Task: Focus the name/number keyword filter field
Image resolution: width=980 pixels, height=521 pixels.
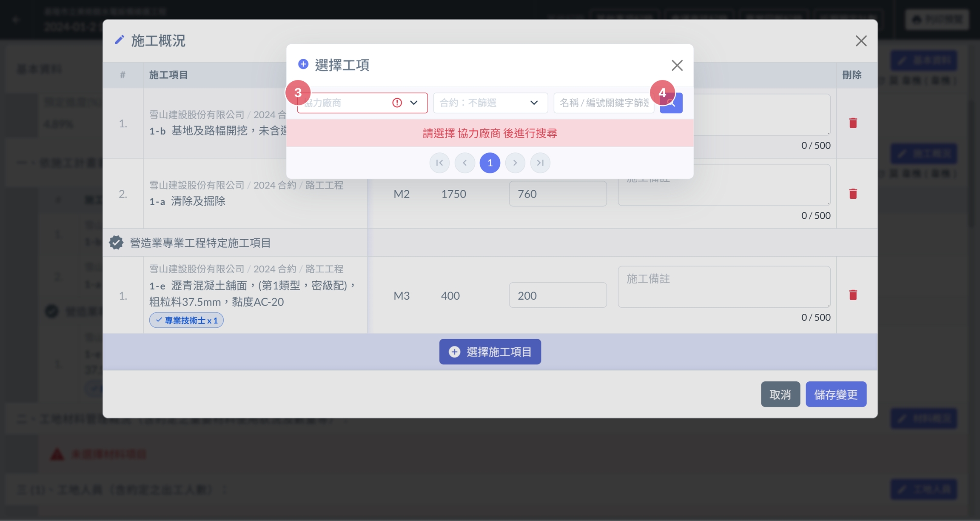Action: click(603, 103)
